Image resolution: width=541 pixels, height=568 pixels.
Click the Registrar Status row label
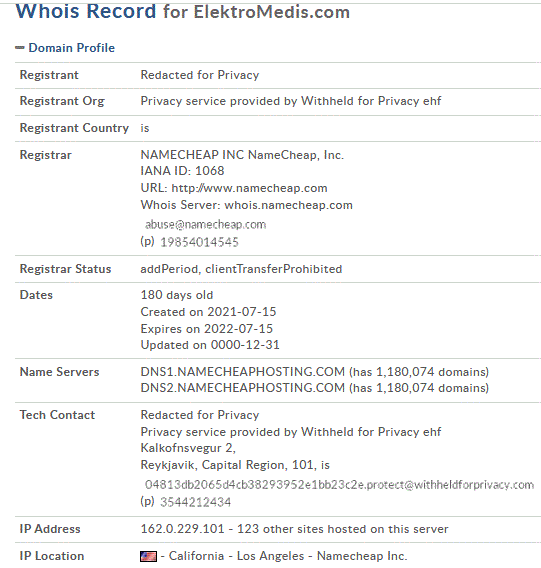point(65,269)
